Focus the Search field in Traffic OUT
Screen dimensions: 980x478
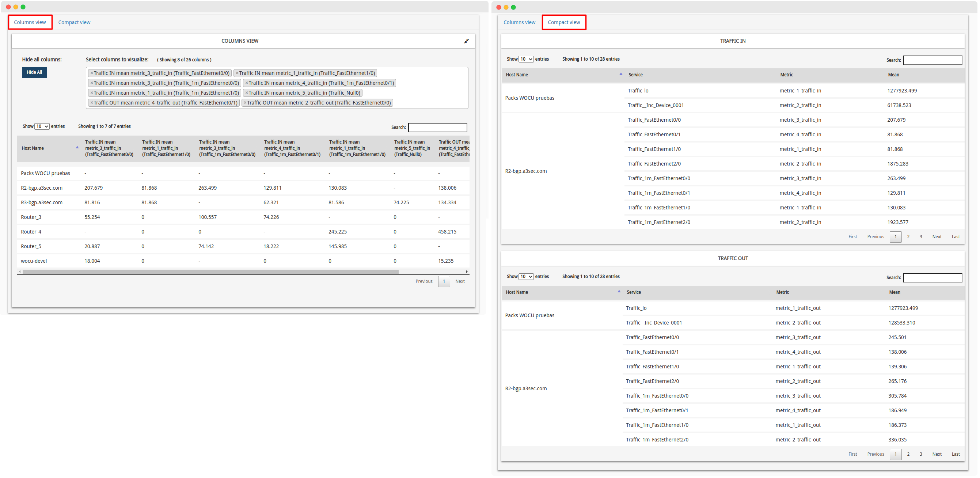coord(932,278)
